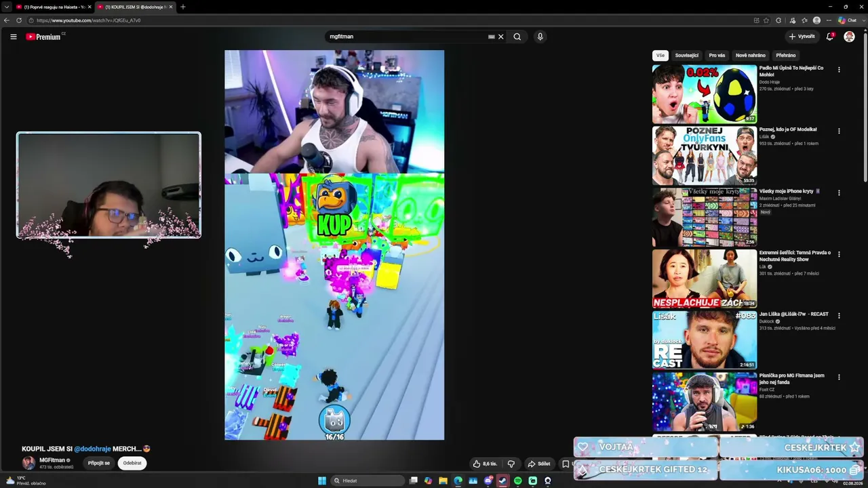Close the KOUPIL JSEM SI tab
Screen dimensions: 868x488
tap(171, 7)
